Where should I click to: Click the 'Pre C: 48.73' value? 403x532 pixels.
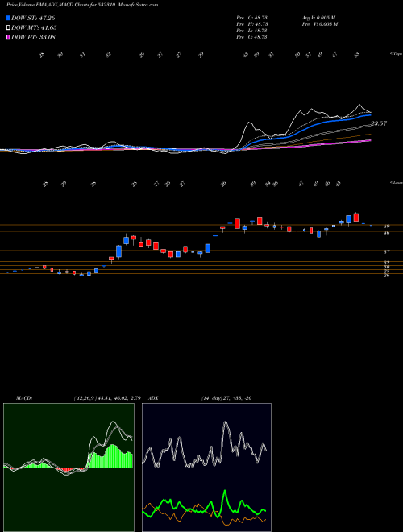[251, 37]
